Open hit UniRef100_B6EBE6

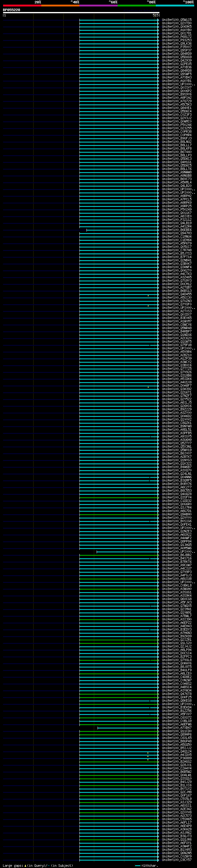point(177,230)
